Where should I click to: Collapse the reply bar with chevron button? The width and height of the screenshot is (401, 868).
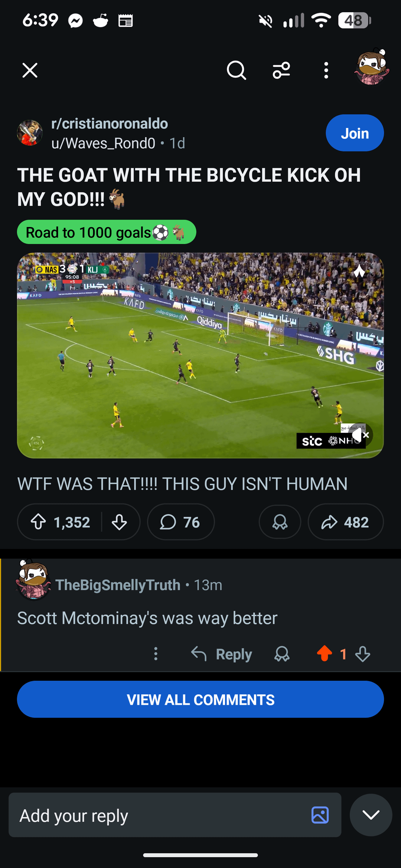click(371, 815)
